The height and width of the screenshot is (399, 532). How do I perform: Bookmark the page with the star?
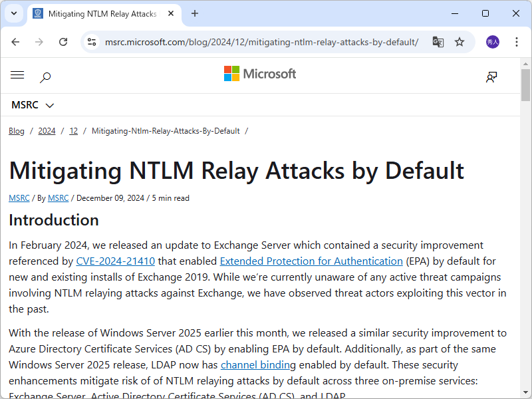click(460, 41)
